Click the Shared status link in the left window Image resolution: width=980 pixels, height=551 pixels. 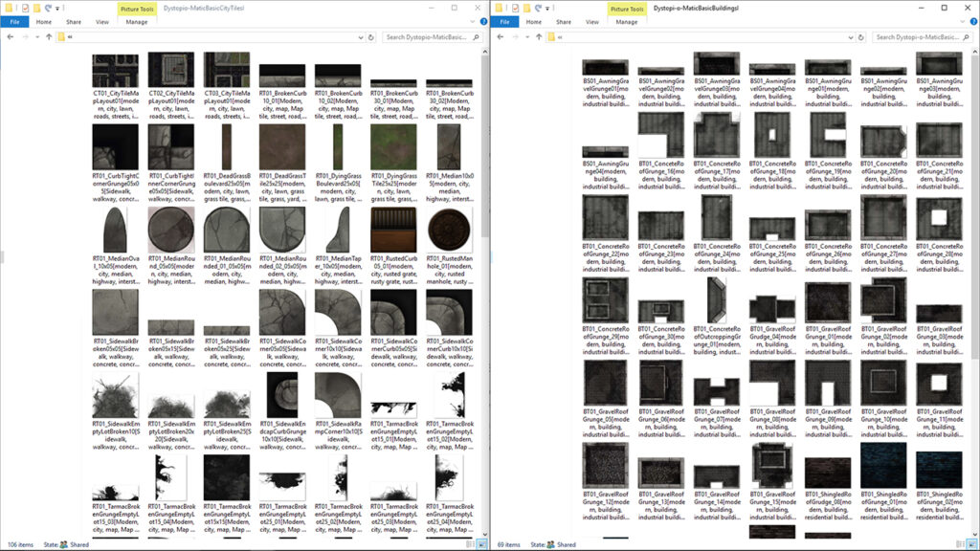[x=78, y=545]
